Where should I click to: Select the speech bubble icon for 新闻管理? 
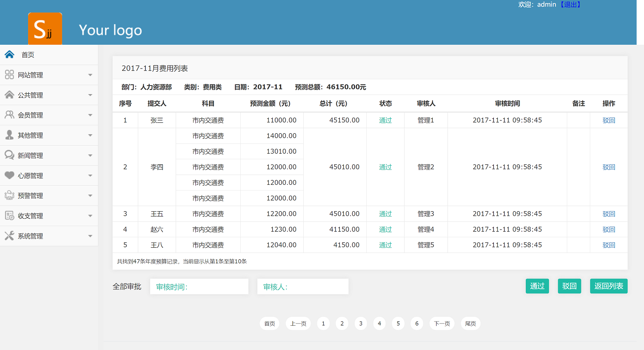(x=9, y=155)
